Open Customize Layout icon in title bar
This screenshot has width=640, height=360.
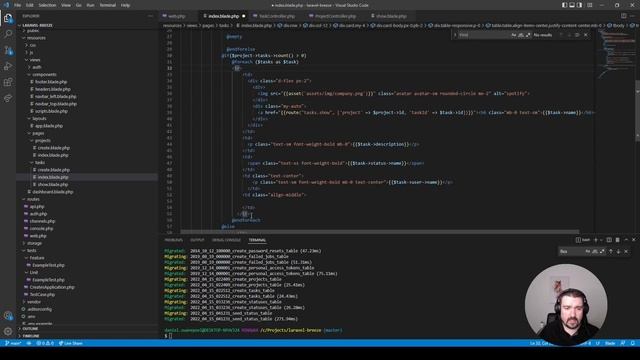coord(590,5)
